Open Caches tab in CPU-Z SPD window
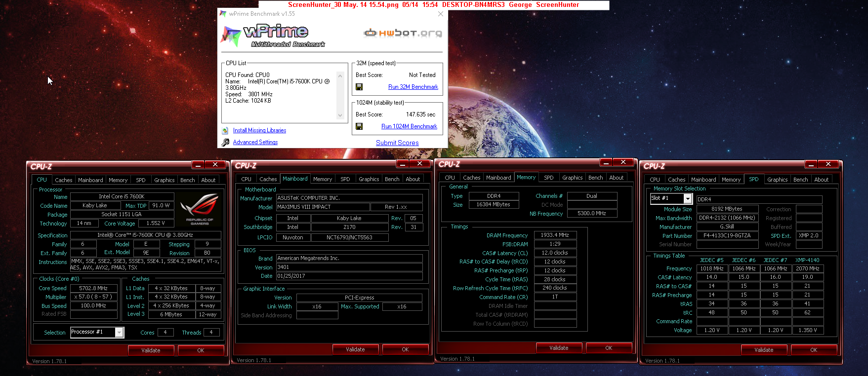This screenshot has width=868, height=376. pyautogui.click(x=677, y=180)
